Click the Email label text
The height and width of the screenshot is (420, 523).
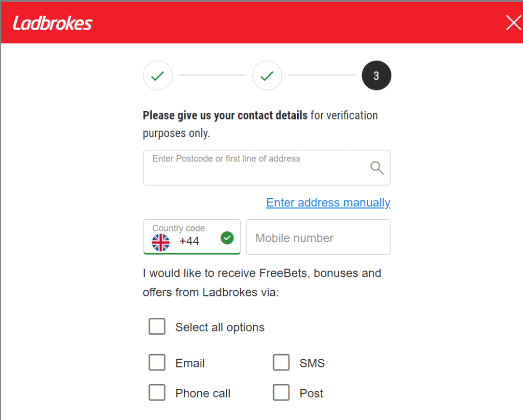coord(190,363)
